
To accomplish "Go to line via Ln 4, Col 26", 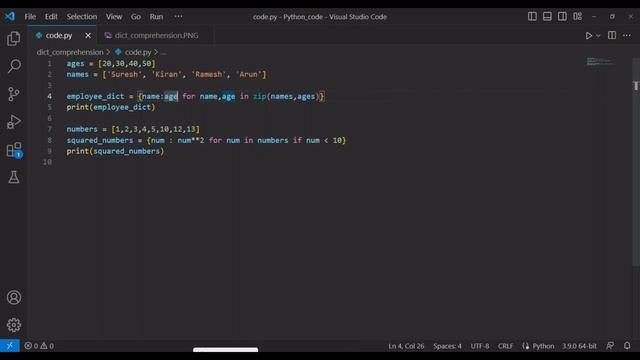I will 406,346.
